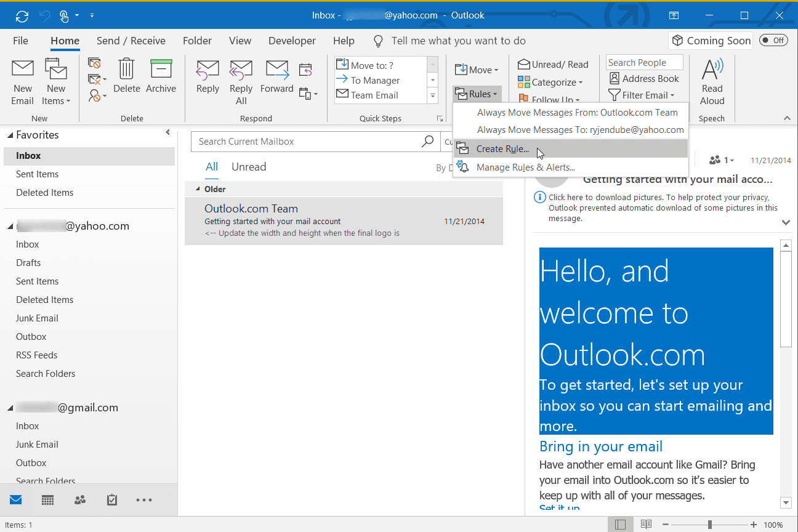The height and width of the screenshot is (532, 798).
Task: Open the Move dropdown button
Action: pyautogui.click(x=477, y=70)
